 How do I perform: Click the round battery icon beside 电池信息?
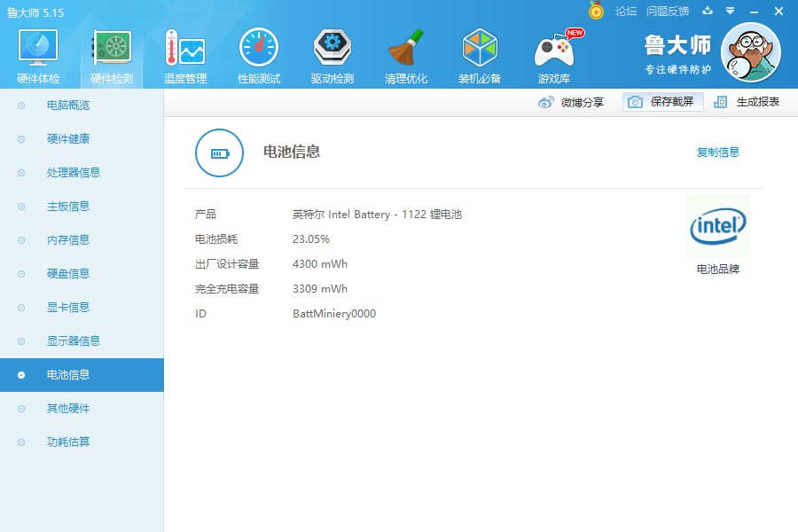click(x=219, y=153)
